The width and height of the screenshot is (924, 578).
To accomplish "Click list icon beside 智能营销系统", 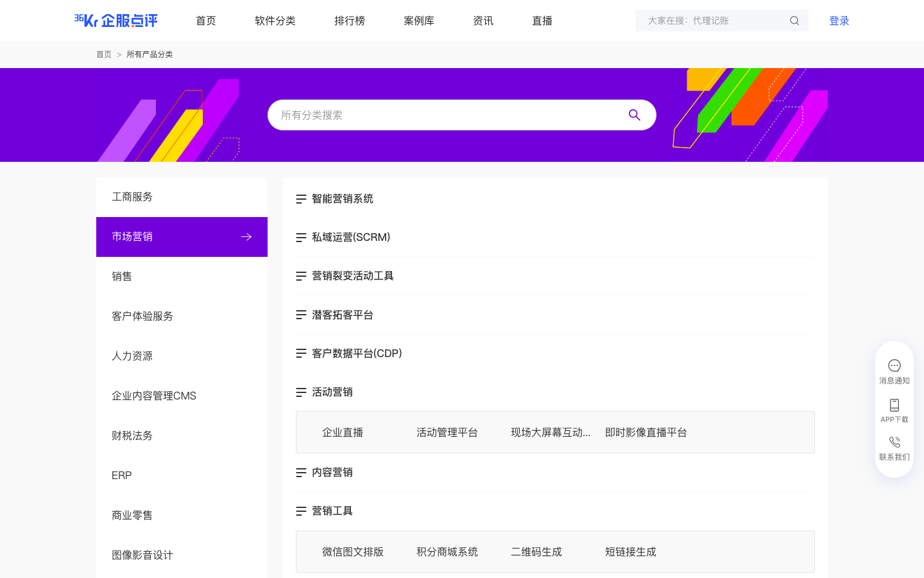I will click(x=301, y=199).
